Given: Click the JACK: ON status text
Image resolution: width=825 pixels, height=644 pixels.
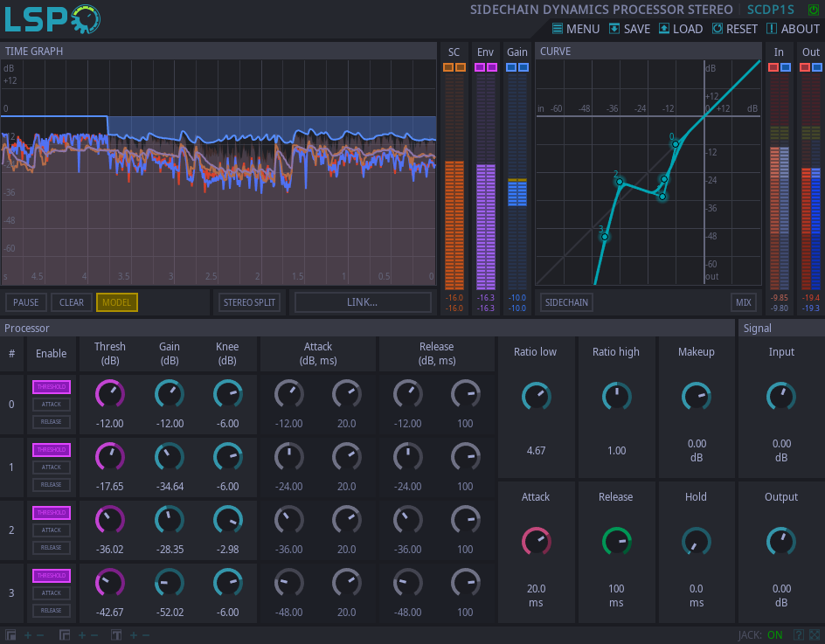Looking at the screenshot, I should 760,635.
